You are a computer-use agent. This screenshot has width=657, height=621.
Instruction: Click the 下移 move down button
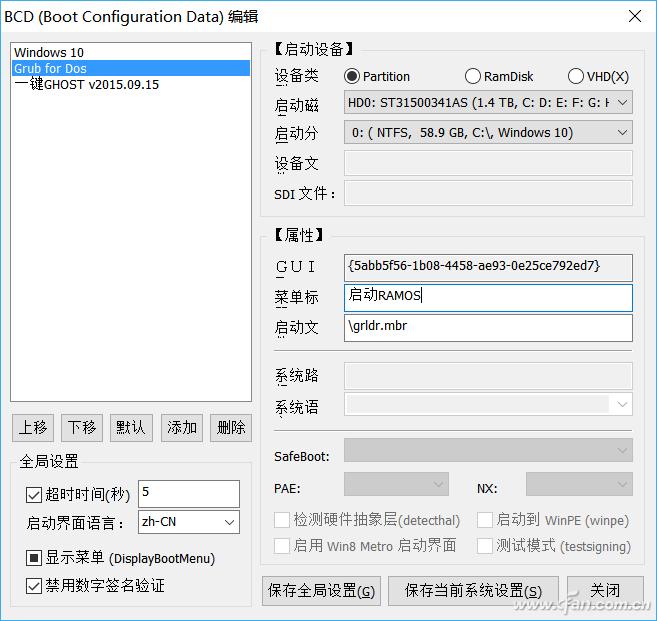click(82, 427)
